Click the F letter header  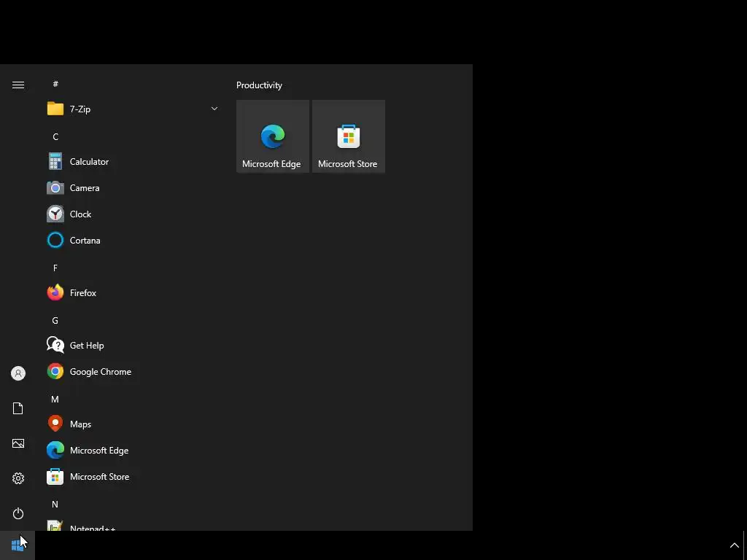tap(55, 268)
